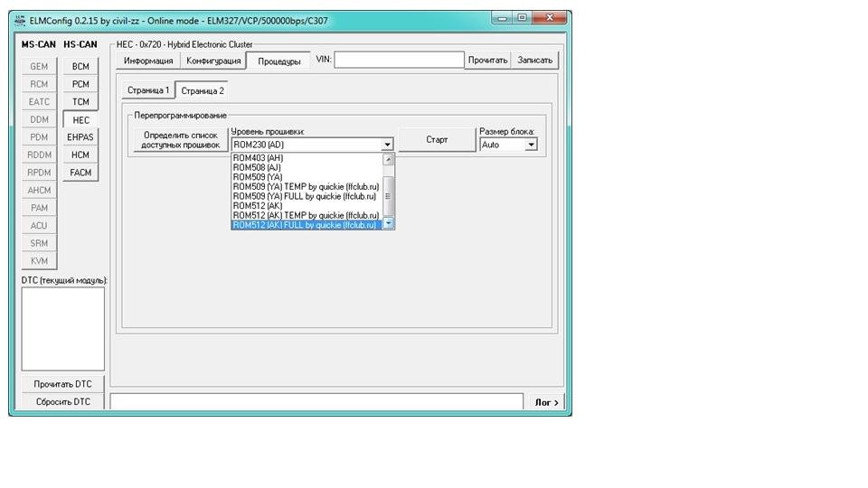Switch to Страница 2 tab
The height and width of the screenshot is (488, 868).
[x=202, y=90]
